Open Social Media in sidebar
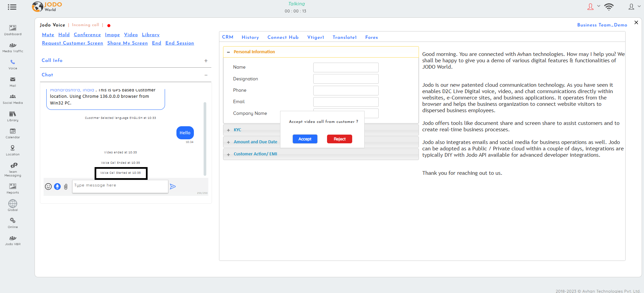Image resolution: width=644 pixels, height=293 pixels. point(13,99)
